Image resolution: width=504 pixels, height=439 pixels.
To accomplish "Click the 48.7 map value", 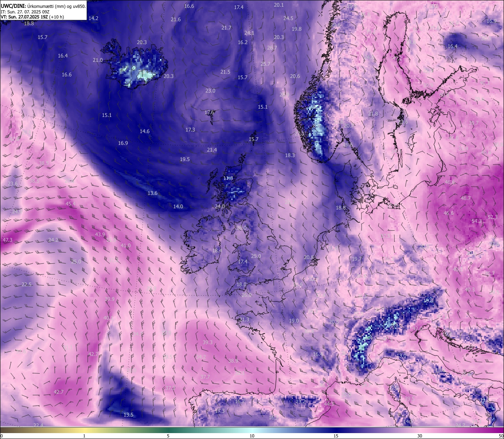I will coord(466,198).
